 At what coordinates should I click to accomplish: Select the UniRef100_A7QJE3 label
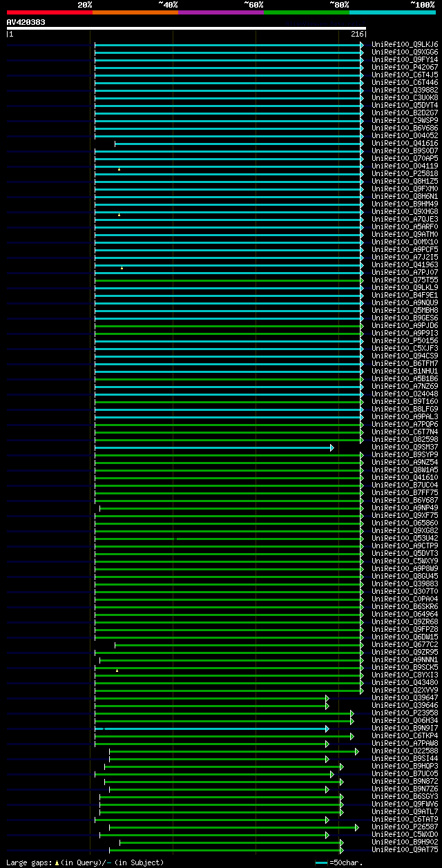point(405,219)
